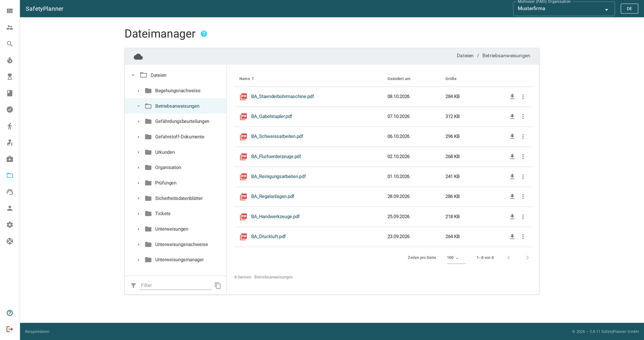Click the next page arrow
This screenshot has width=644, height=340.
click(x=527, y=258)
